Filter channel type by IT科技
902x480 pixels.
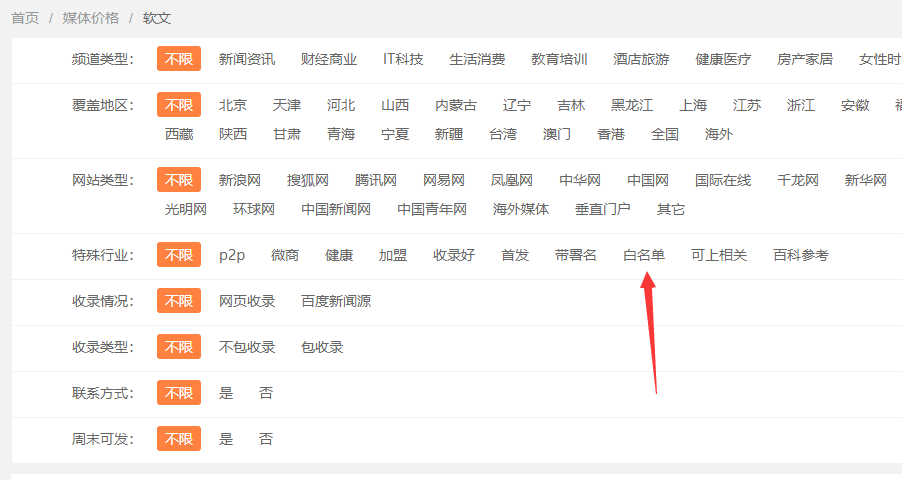(402, 59)
